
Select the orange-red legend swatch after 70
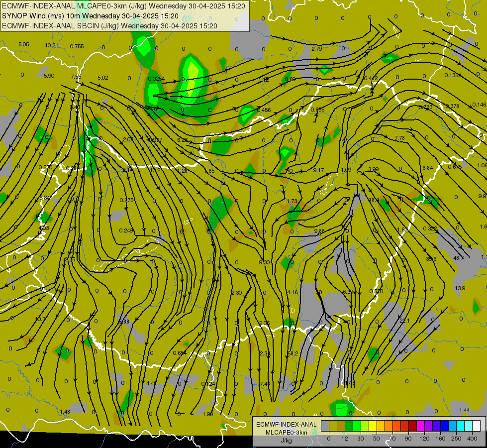[x=397, y=426]
